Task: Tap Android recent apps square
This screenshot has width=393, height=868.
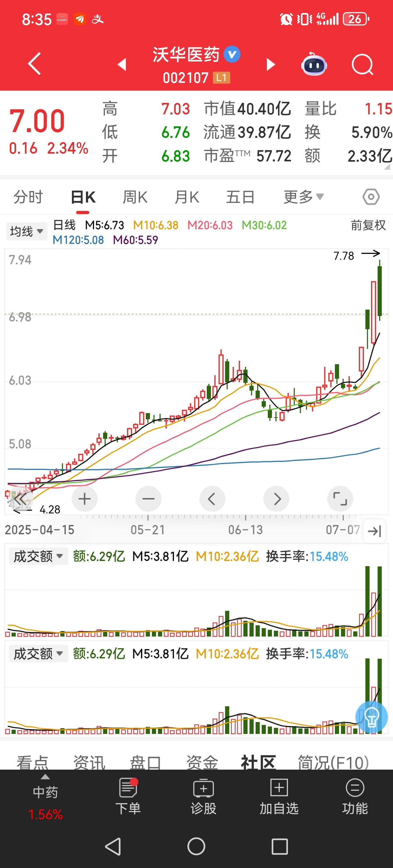Action: (x=280, y=846)
